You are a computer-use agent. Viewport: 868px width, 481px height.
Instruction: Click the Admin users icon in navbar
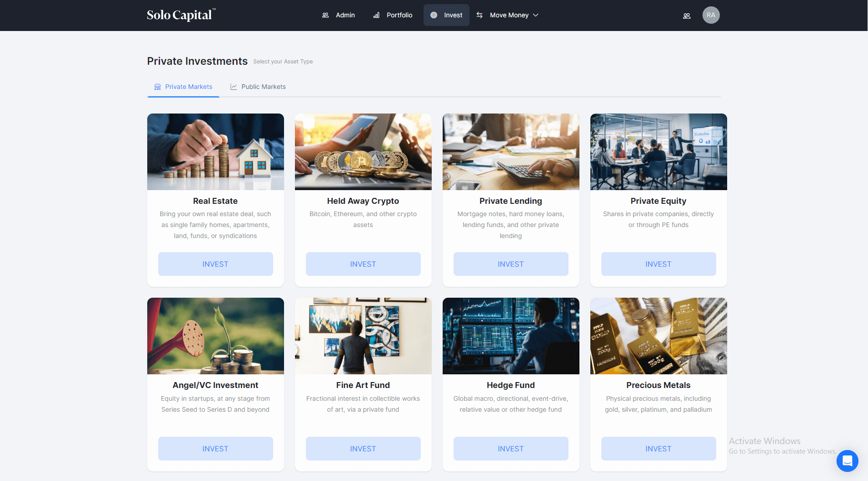(325, 15)
